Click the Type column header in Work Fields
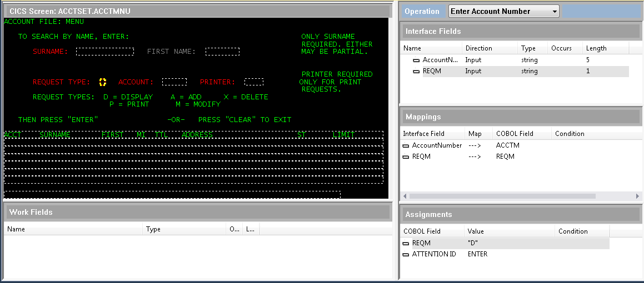This screenshot has width=644, height=283. [153, 229]
